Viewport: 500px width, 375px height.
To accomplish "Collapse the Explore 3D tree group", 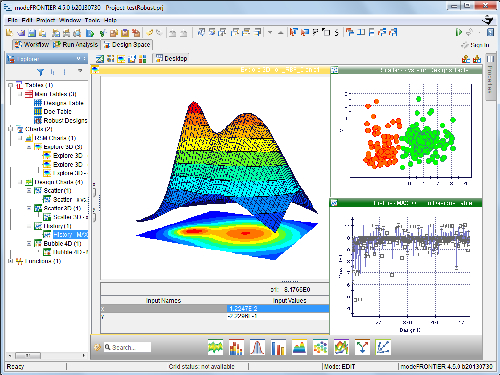I will click(29, 147).
